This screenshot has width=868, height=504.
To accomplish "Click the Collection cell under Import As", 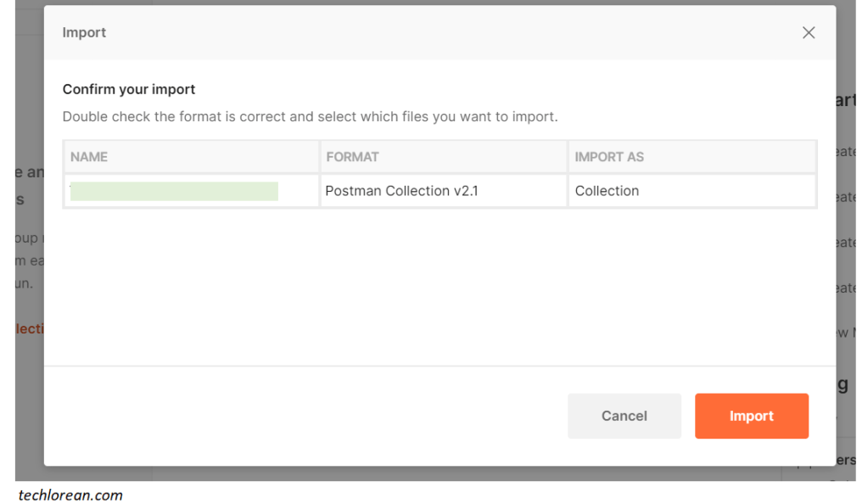I will click(607, 191).
